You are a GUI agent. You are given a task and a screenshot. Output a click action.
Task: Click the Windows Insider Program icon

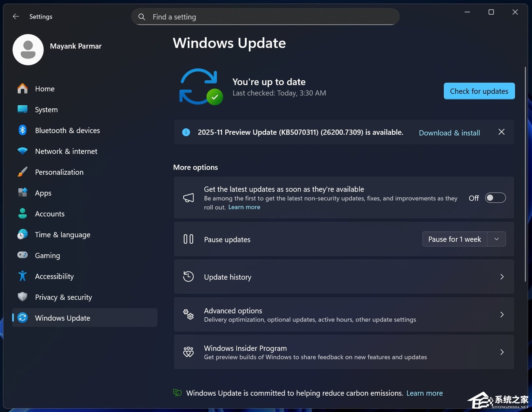click(188, 352)
